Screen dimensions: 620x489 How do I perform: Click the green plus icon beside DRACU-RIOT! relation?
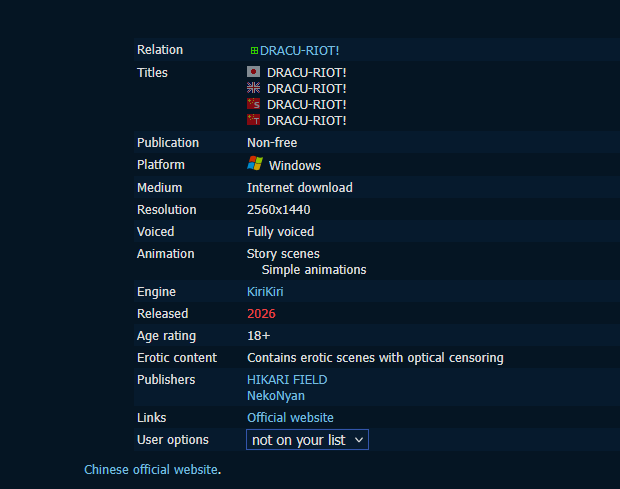tap(254, 51)
